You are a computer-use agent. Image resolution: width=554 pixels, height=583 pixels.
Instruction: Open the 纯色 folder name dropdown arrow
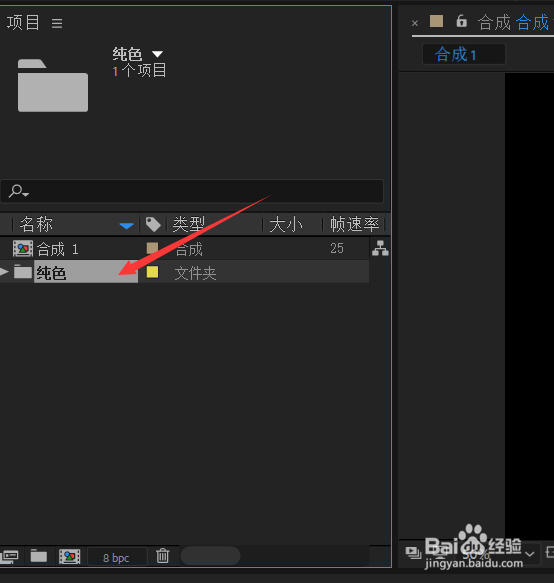(158, 54)
